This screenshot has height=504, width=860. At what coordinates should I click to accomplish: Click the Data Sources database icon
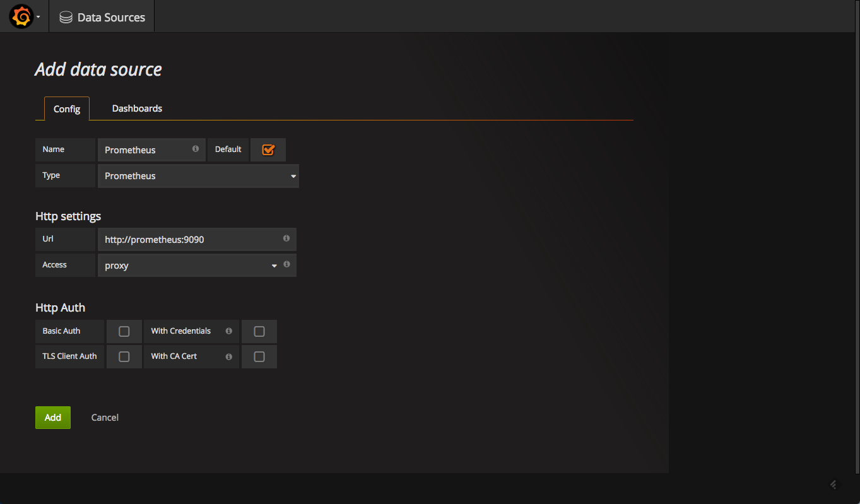[66, 18]
